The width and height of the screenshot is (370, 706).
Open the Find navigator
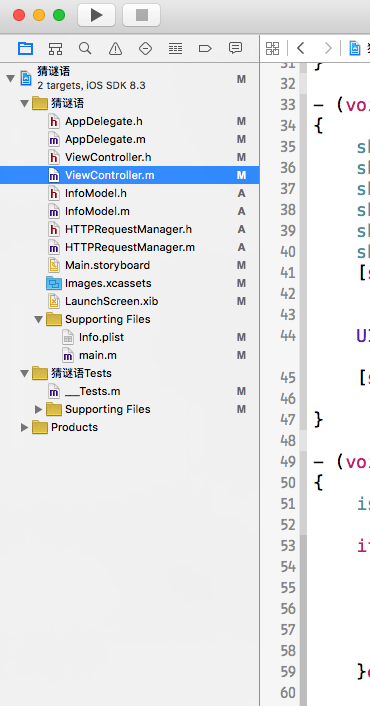(85, 48)
